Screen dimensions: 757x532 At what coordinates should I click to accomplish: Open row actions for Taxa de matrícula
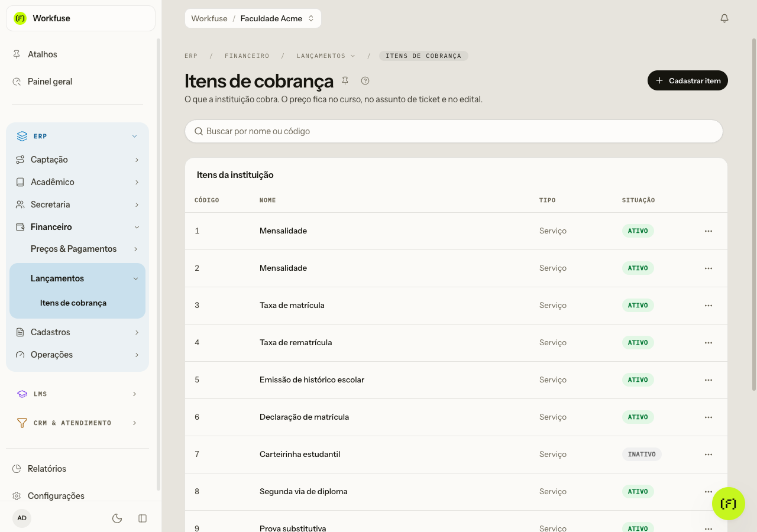coord(709,306)
